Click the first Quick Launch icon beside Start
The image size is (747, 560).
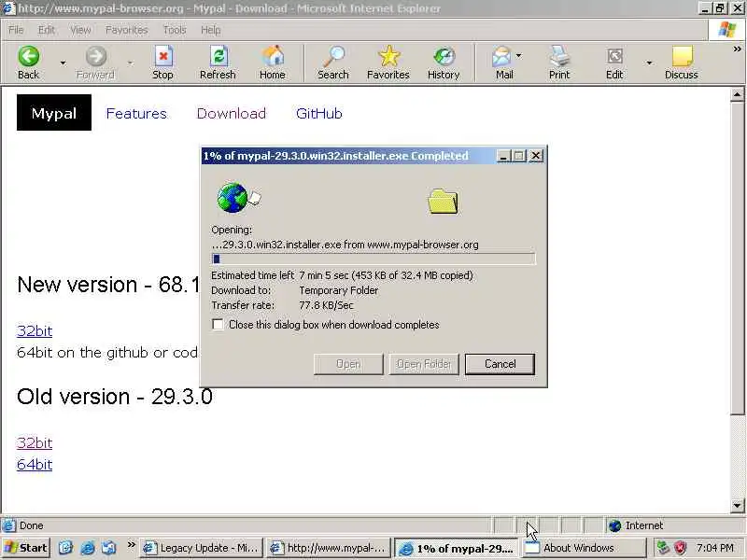(65, 548)
